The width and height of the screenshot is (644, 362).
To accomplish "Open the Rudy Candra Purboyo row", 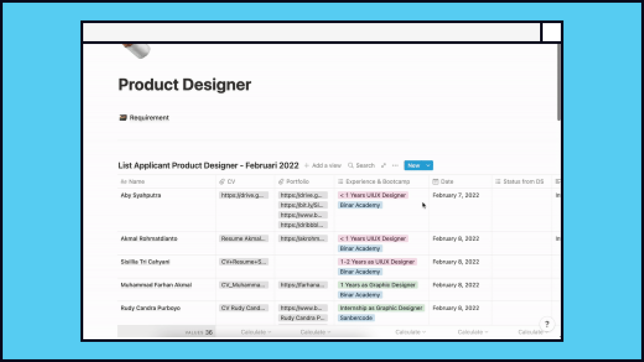I will point(151,308).
